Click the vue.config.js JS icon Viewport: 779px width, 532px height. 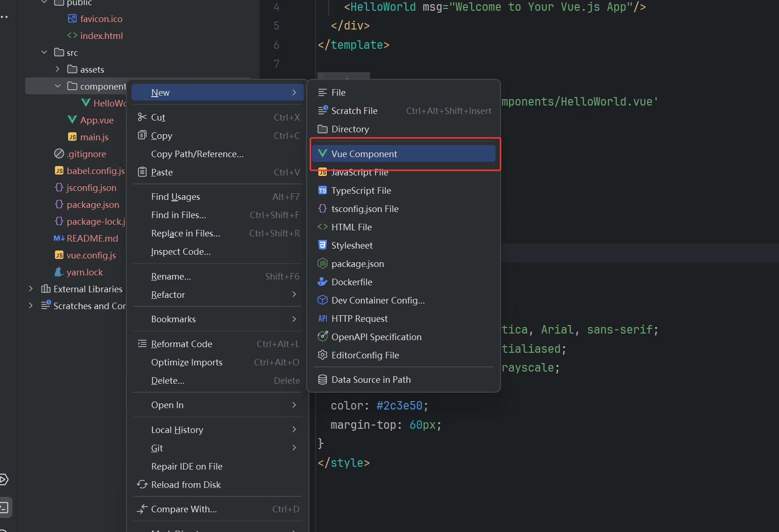coord(59,255)
